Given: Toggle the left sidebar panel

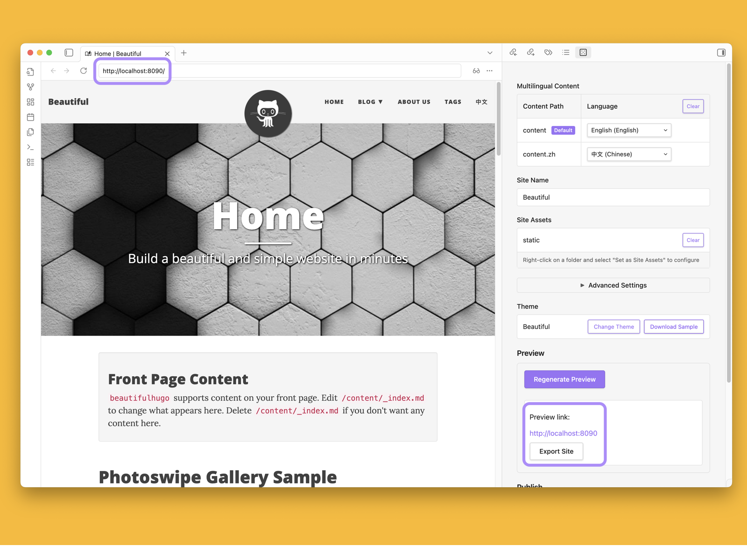Looking at the screenshot, I should tap(69, 53).
